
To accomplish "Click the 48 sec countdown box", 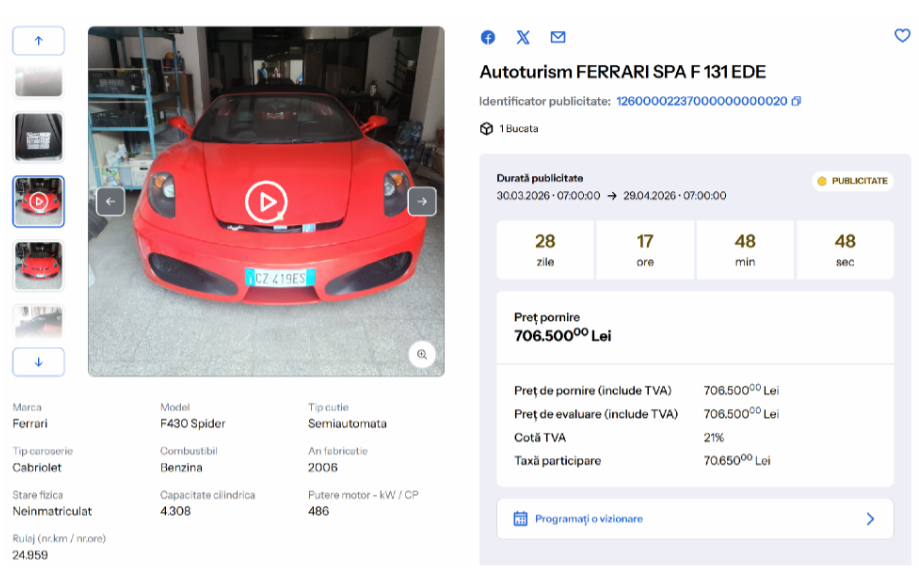I will [845, 250].
